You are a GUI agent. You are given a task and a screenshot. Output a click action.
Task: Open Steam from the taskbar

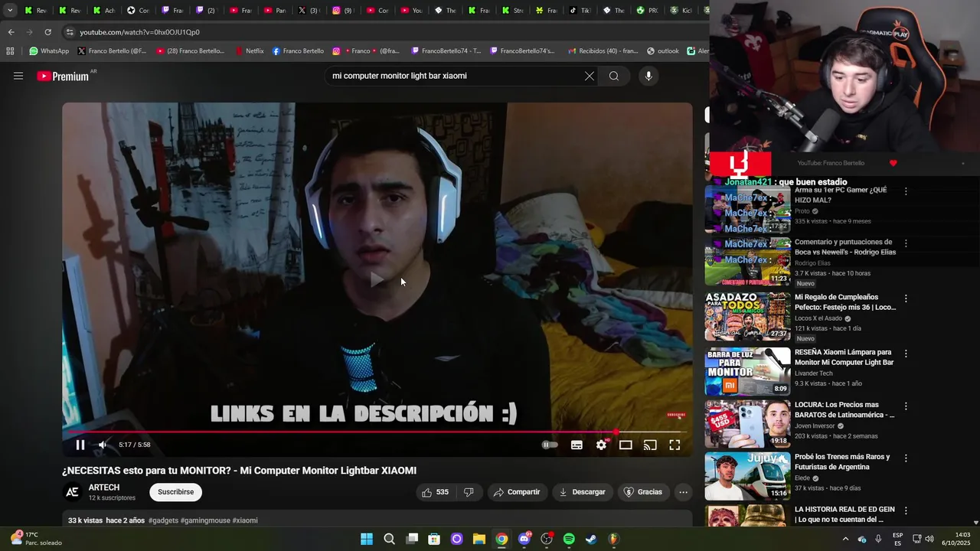(x=591, y=539)
